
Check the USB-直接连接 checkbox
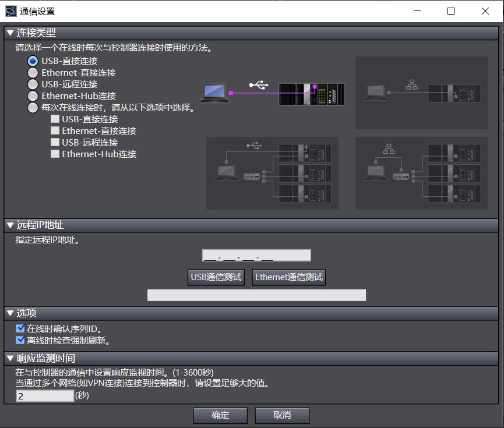point(55,119)
